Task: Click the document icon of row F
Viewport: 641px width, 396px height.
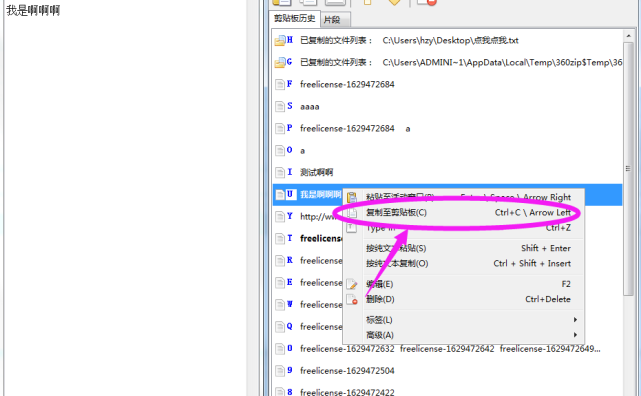Action: tap(280, 85)
